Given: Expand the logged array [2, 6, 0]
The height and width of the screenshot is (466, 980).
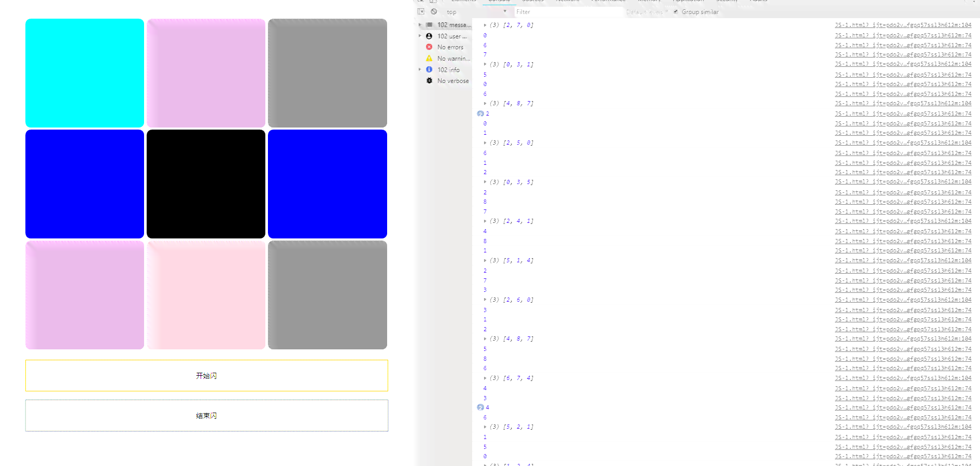Looking at the screenshot, I should 485,300.
